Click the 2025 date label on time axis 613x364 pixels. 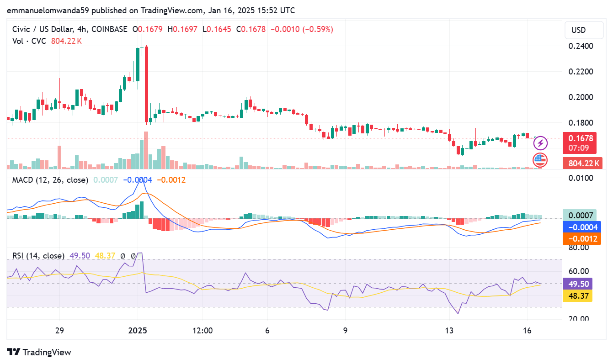pyautogui.click(x=138, y=330)
